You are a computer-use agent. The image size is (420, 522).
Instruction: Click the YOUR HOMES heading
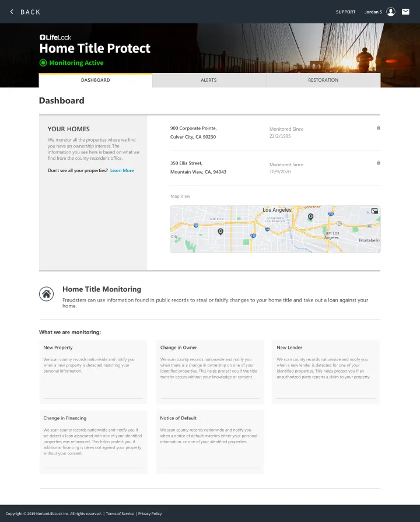click(69, 129)
